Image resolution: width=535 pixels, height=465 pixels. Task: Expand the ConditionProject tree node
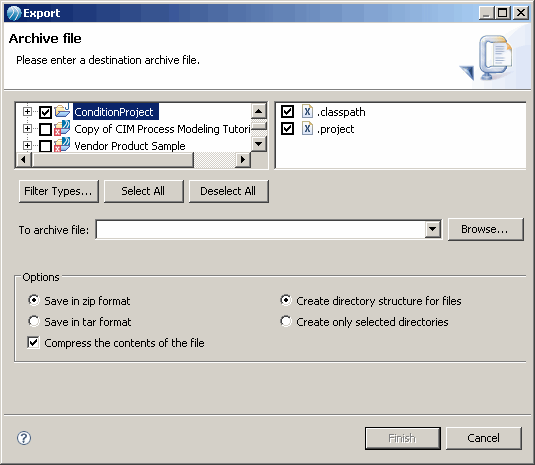27,111
